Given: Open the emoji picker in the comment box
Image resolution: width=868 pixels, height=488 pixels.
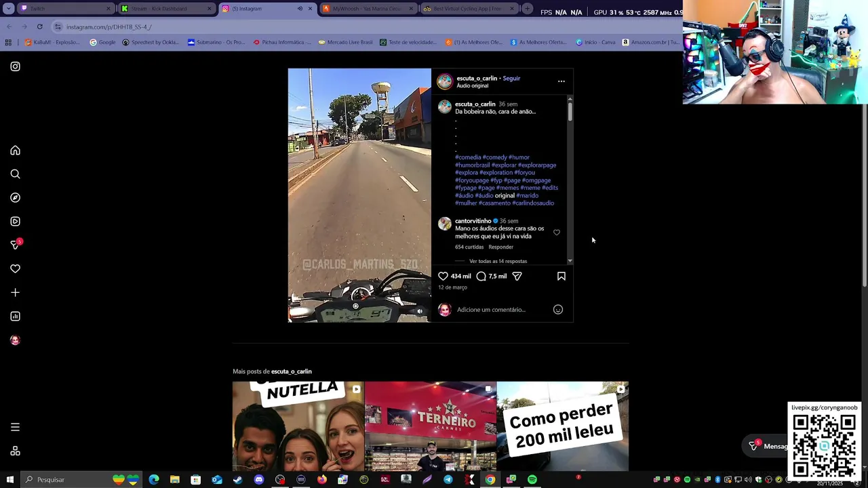Looking at the screenshot, I should [558, 310].
